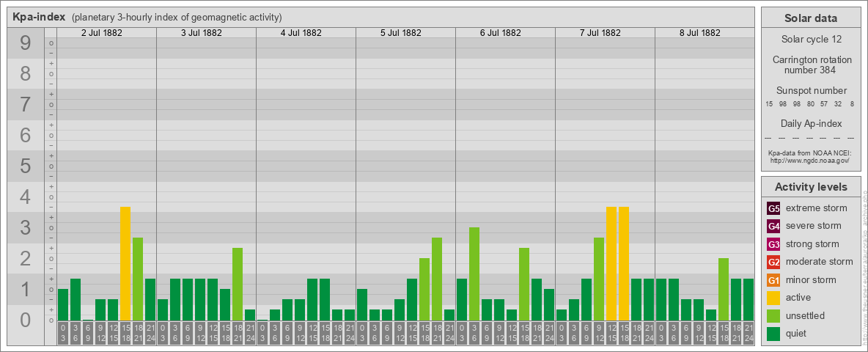868x352 pixels.
Task: Click the 0-3 hour box under 2 Jul 1882
Action: (63, 333)
